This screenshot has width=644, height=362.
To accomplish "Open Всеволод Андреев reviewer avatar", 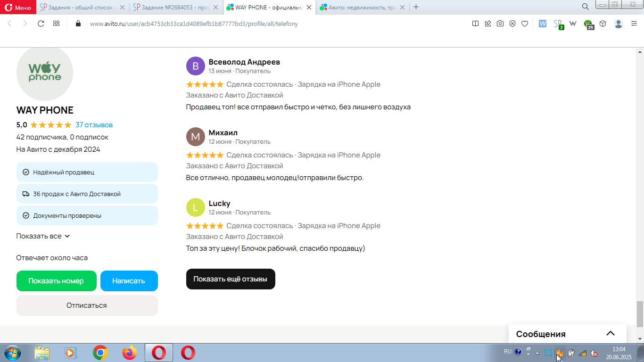I will click(196, 66).
